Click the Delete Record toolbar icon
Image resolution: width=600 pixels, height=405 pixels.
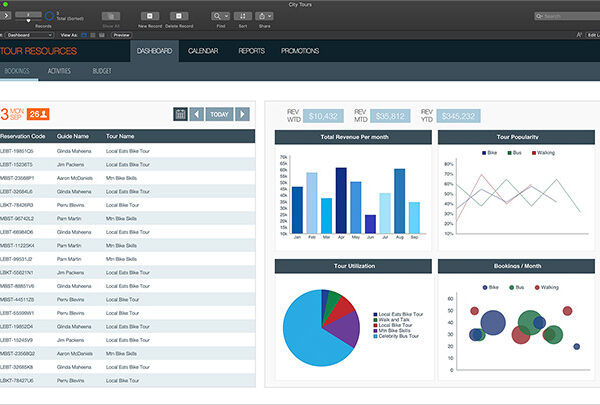click(x=179, y=17)
